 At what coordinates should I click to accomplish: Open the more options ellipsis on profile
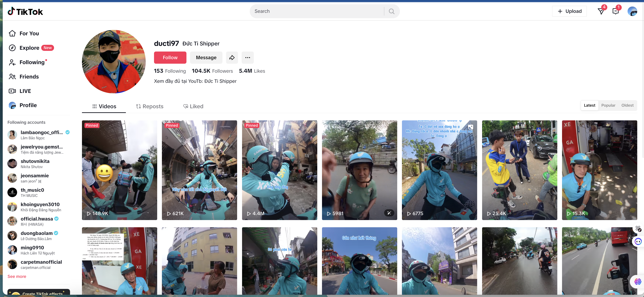tap(247, 57)
